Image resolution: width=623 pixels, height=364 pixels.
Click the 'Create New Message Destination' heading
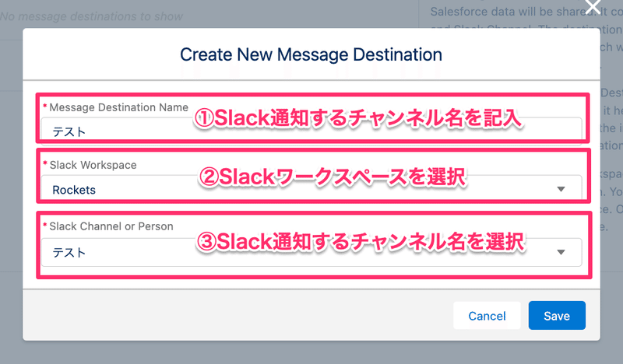(311, 54)
